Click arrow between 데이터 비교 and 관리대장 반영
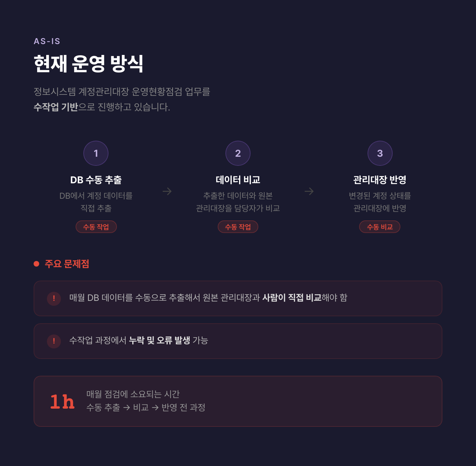This screenshot has width=476, height=466. pos(309,191)
